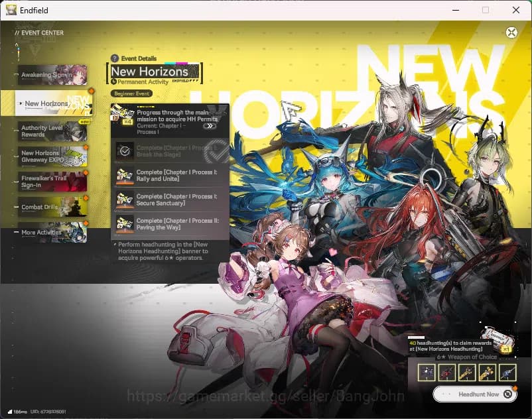Expand the Paving the Way mission entry
The width and height of the screenshot is (532, 419).
pyautogui.click(x=169, y=224)
